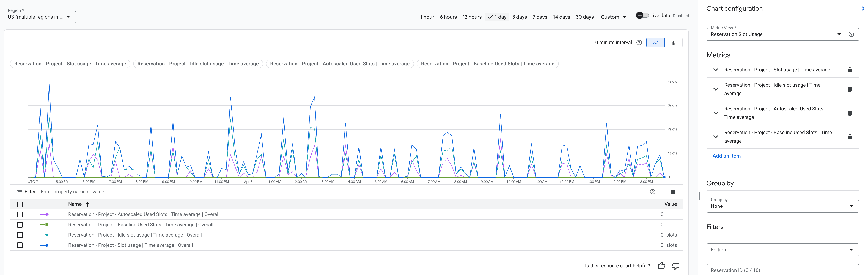Select the 7 days time range
The width and height of the screenshot is (868, 275).
pos(539,17)
